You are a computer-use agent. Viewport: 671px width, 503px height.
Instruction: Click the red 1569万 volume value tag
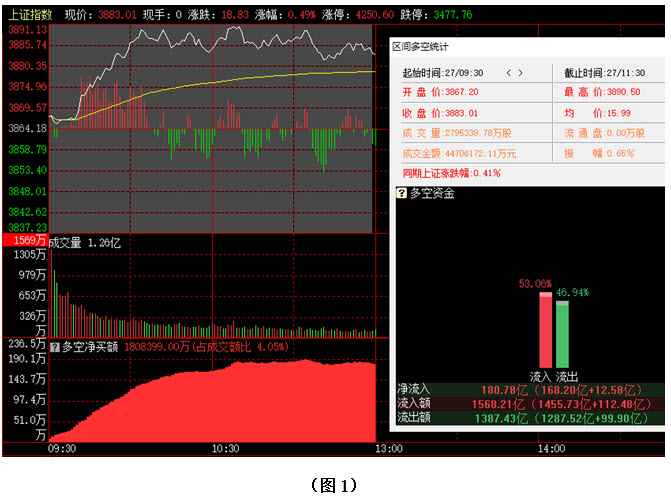point(24,241)
